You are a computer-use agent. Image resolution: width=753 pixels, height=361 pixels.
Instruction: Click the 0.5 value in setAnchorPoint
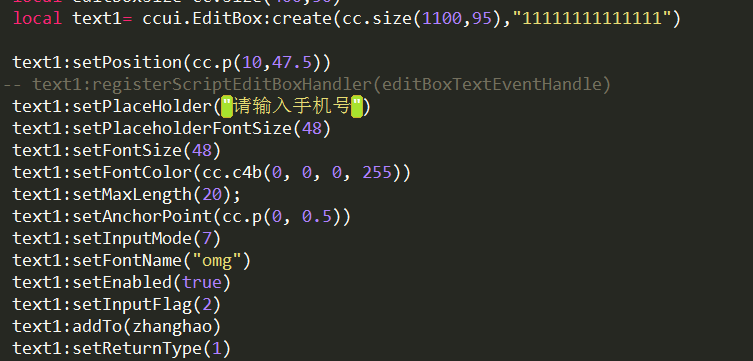(316, 217)
